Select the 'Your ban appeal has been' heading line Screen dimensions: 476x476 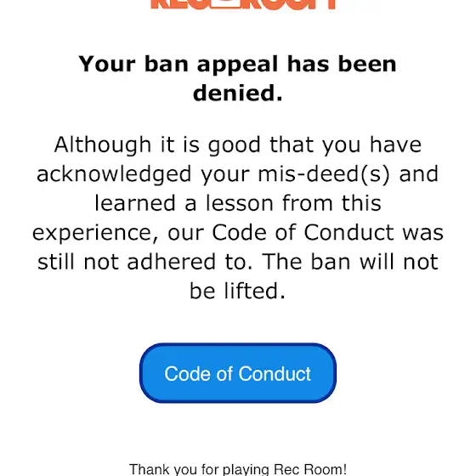pos(237,65)
